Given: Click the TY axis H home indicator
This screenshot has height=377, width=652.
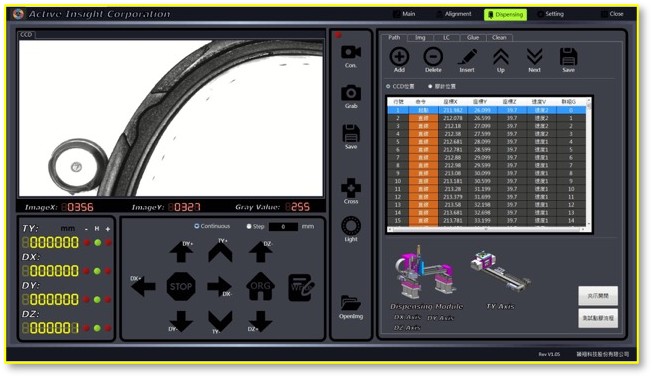Looking at the screenshot, I should point(97,243).
